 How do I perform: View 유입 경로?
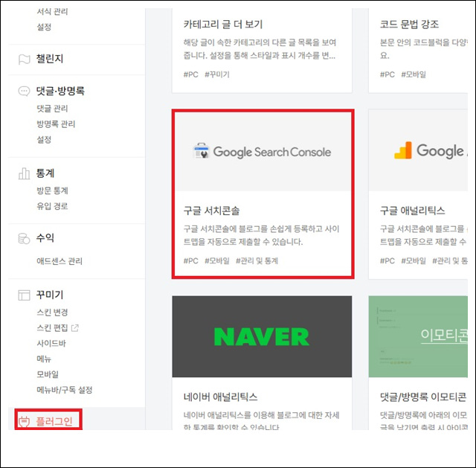click(52, 206)
